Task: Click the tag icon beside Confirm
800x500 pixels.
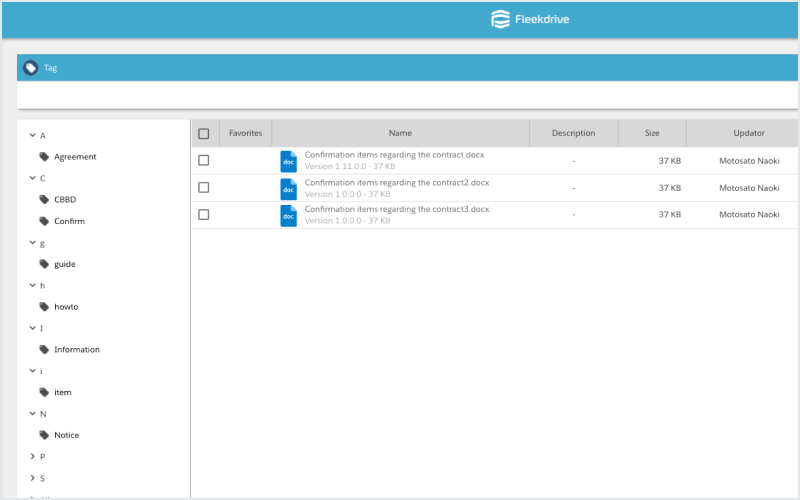Action: (x=44, y=221)
